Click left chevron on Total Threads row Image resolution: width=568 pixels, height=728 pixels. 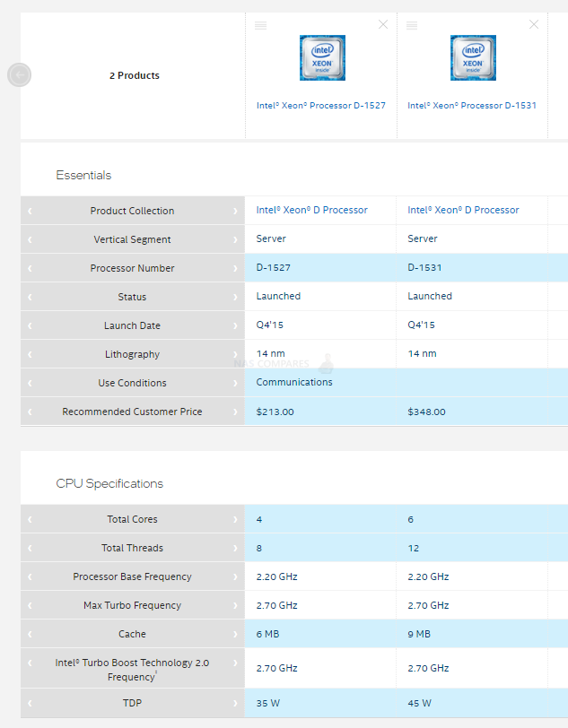(x=30, y=549)
